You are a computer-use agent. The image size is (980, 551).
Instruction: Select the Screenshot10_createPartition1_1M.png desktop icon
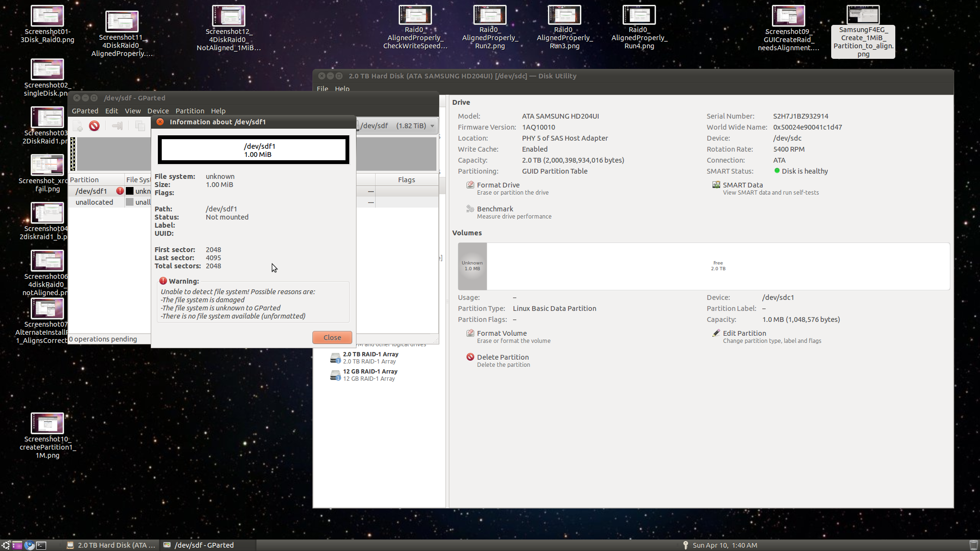47,435
